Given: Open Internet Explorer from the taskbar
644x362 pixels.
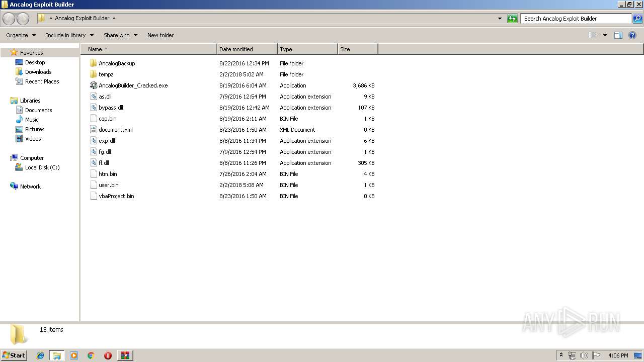Looking at the screenshot, I should coord(40,355).
